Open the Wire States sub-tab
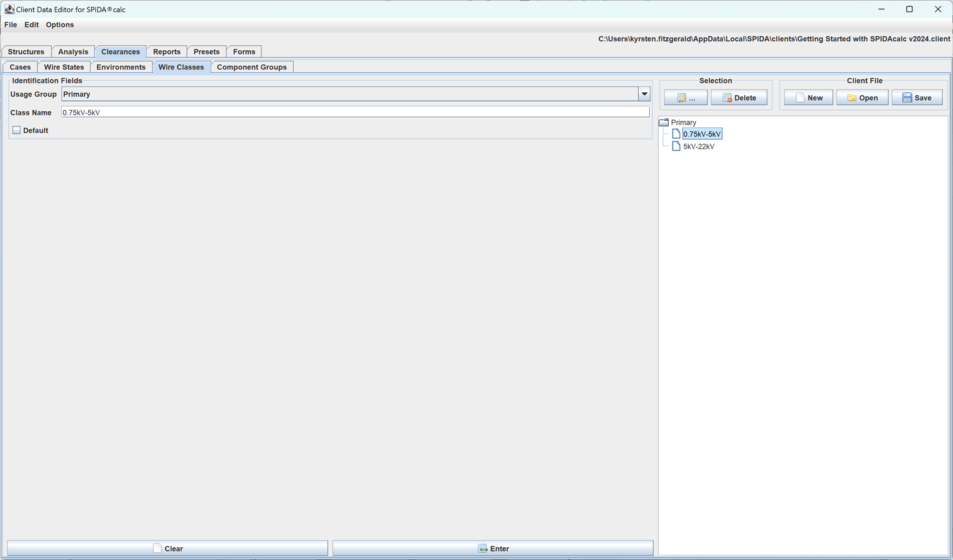This screenshot has height=560, width=953. pos(64,67)
